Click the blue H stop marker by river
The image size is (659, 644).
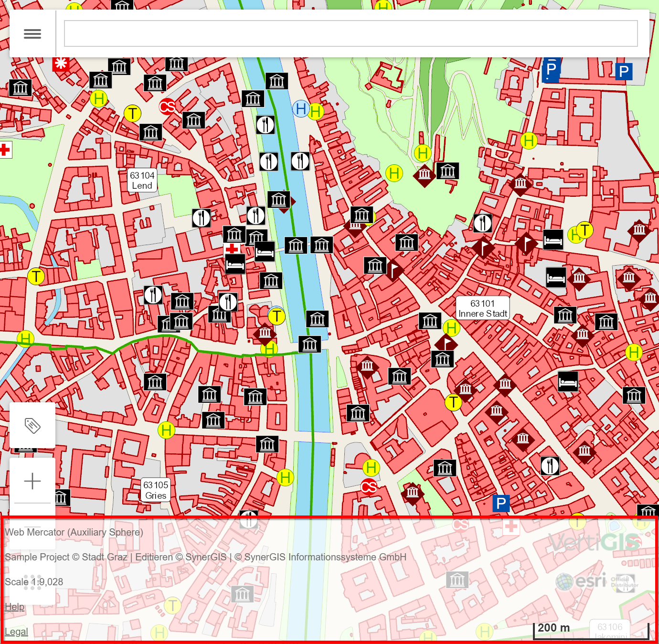[300, 109]
